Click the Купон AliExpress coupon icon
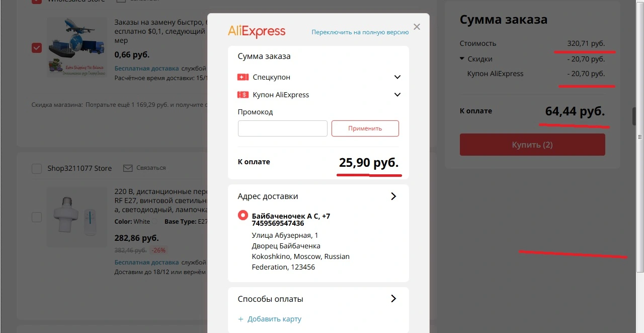Screen dimensions: 644x333 [243, 95]
